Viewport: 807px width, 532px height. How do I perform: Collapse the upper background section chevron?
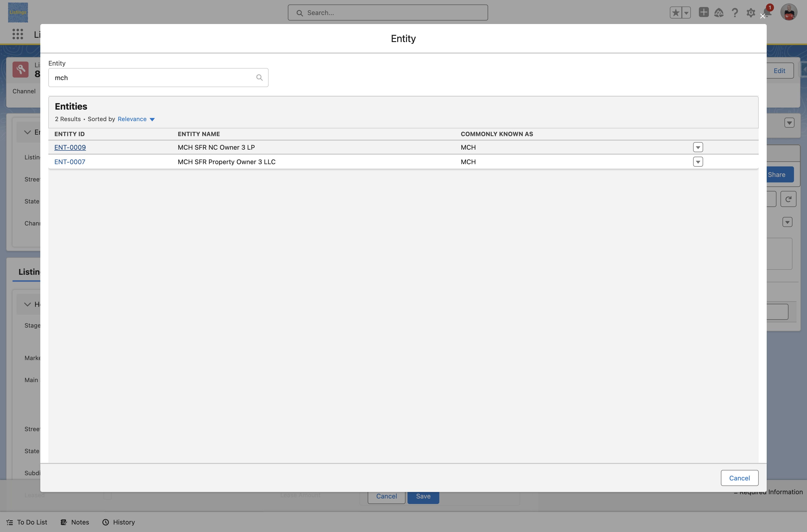pyautogui.click(x=28, y=132)
